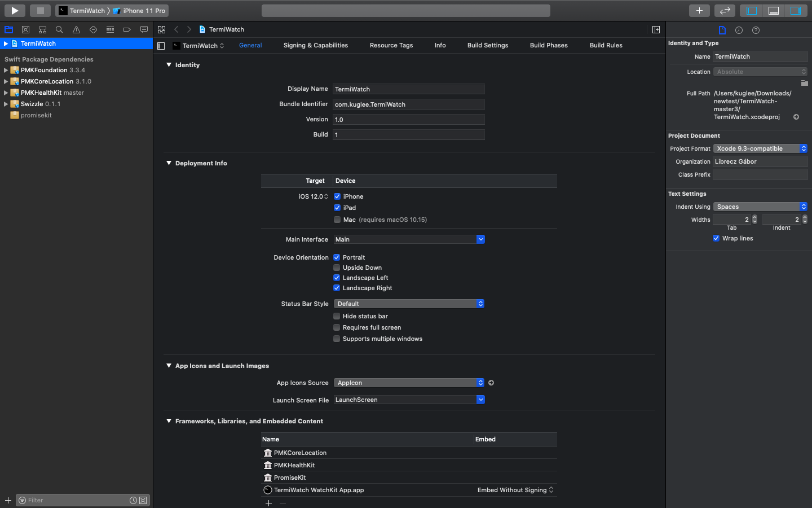The image size is (812, 508).
Task: Enable Upside Down orientation
Action: tap(337, 268)
